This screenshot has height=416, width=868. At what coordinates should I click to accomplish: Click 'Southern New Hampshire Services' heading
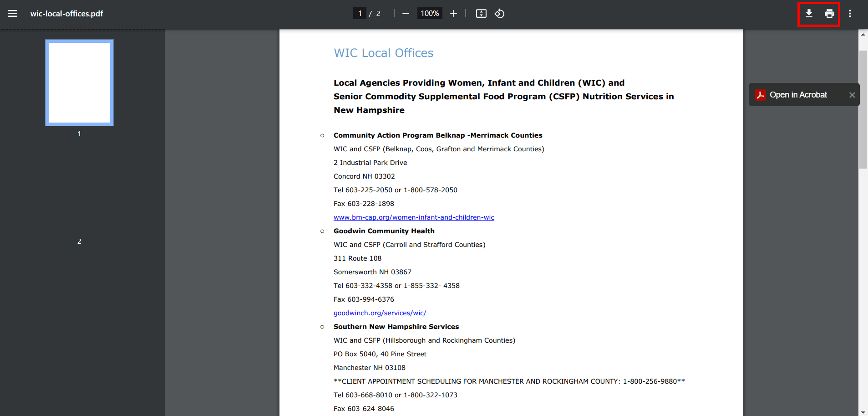396,327
